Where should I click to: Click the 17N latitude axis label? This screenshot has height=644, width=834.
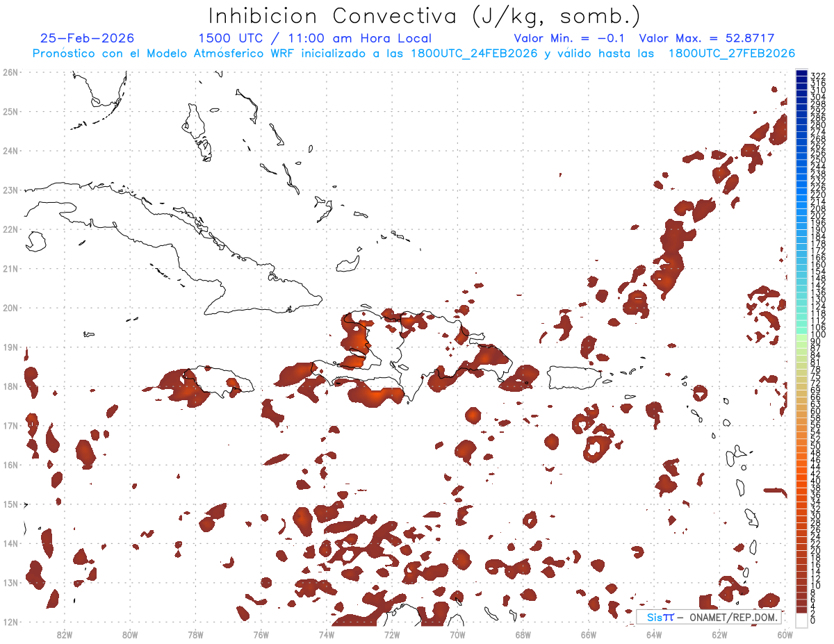[10, 425]
